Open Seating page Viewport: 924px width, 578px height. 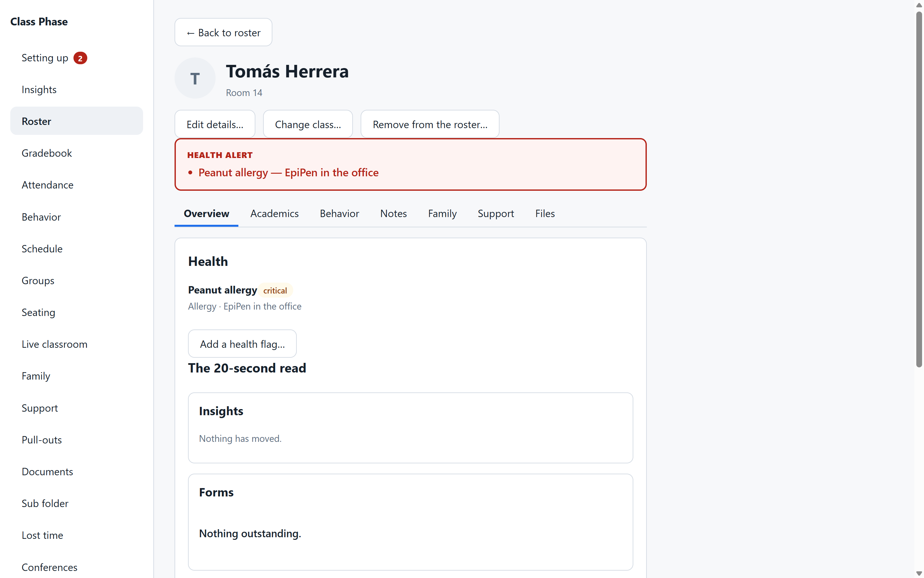76,312
